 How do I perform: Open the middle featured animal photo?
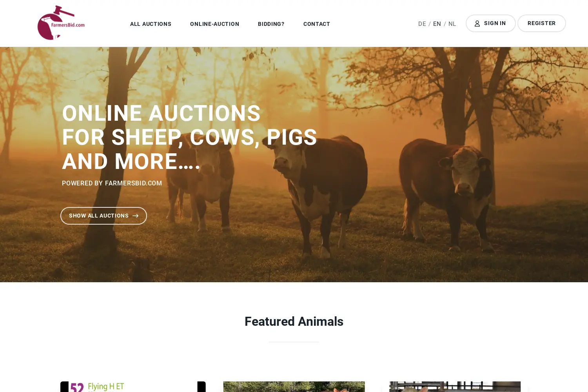pos(294,387)
